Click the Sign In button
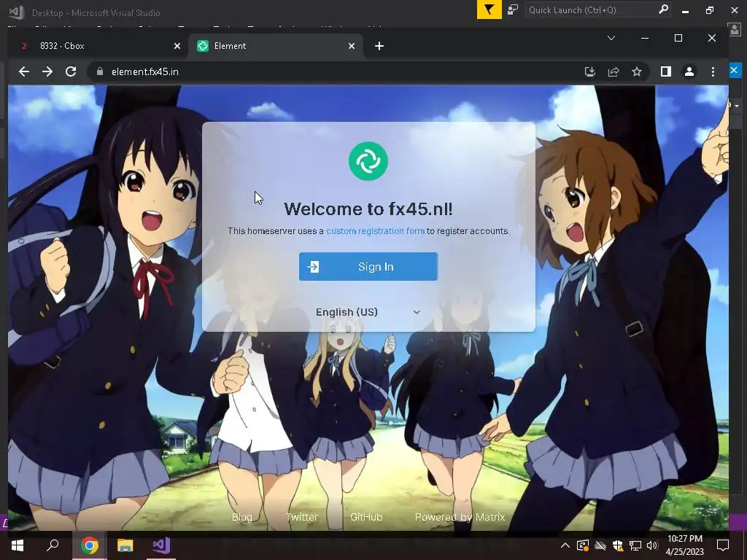Screen dimensions: 747x560 (368, 267)
